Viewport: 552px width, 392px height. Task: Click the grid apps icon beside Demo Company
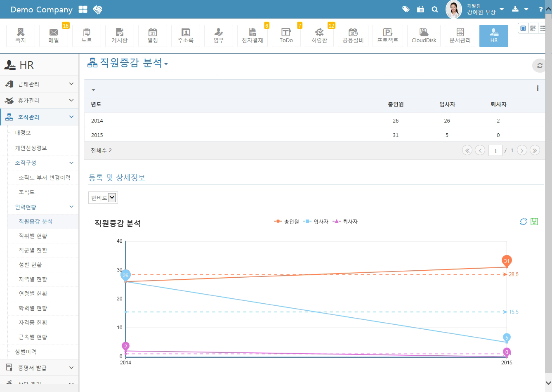[x=83, y=9]
